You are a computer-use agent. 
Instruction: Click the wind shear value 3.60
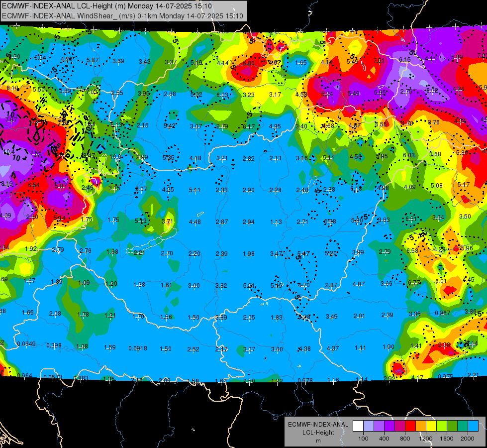coord(277,349)
